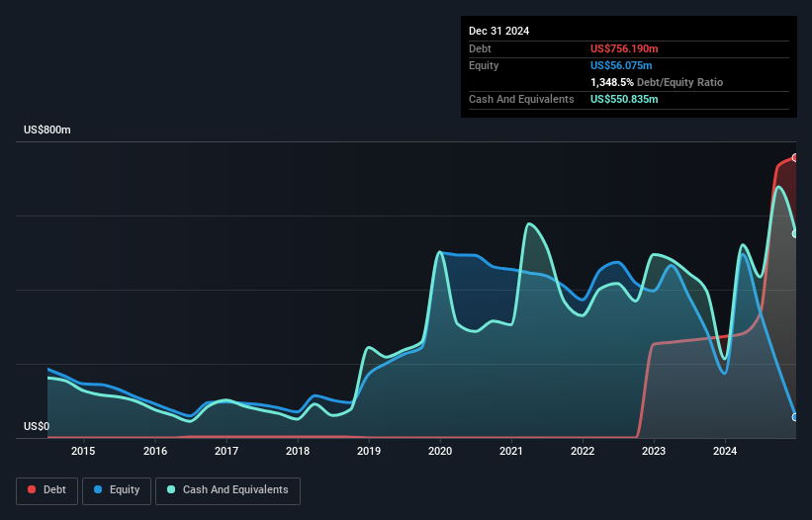This screenshot has height=520, width=812.
Task: Click the Dec 31 2024 tooltip date
Action: point(498,31)
